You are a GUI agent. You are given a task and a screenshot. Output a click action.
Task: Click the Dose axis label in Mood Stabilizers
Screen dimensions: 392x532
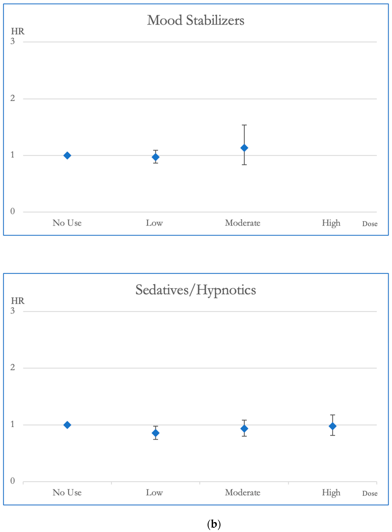tap(370, 224)
